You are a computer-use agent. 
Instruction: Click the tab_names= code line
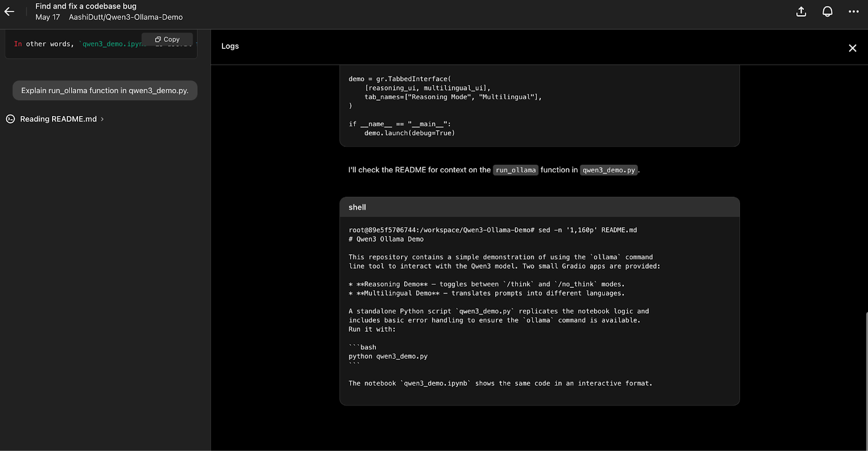(453, 96)
